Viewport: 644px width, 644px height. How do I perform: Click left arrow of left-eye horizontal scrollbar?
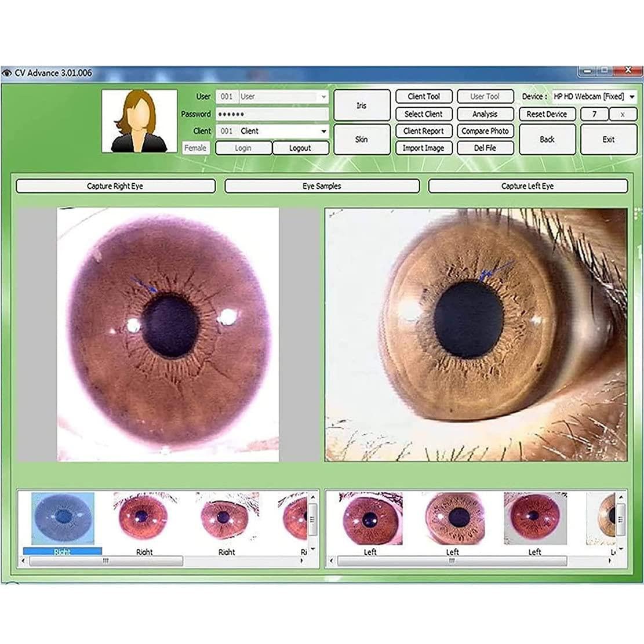coord(332,561)
